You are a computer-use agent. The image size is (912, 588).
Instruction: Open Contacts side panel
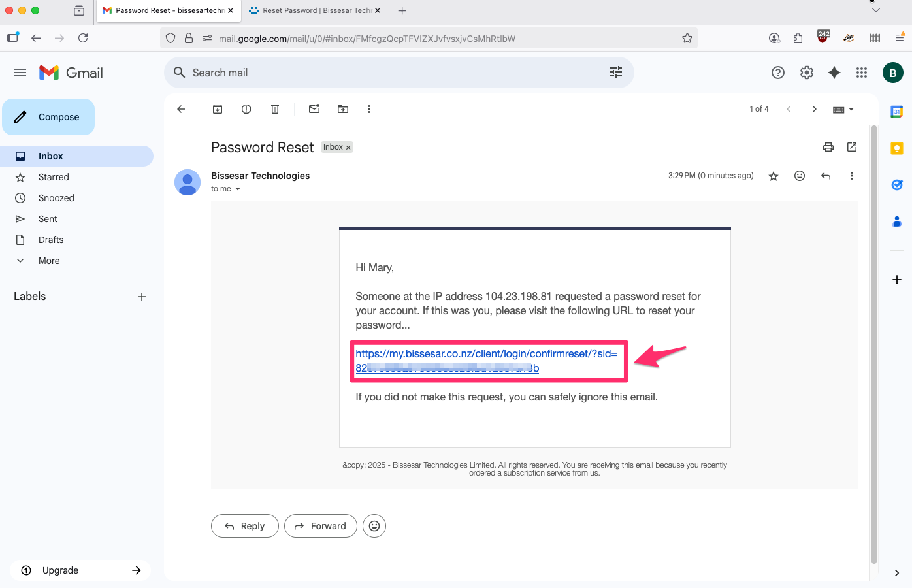coord(897,221)
